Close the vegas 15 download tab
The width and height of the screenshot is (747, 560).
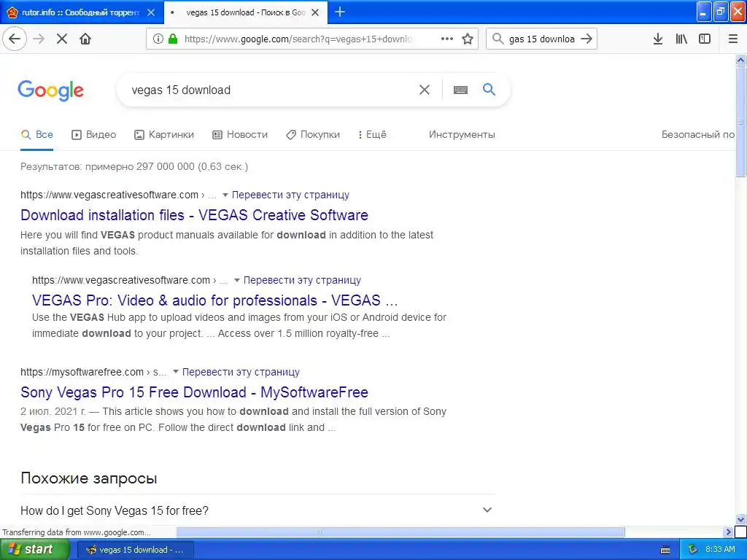pyautogui.click(x=315, y=12)
